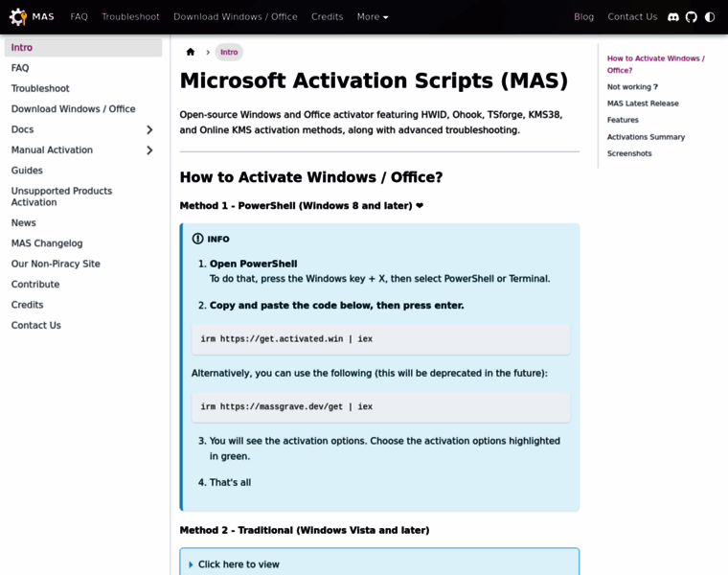Click the massgrave.dev/get code block

click(x=380, y=407)
